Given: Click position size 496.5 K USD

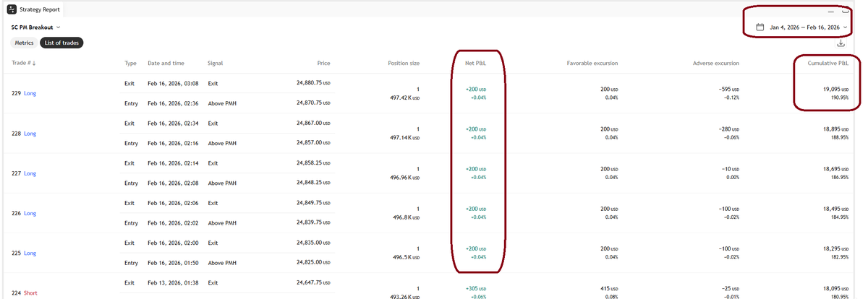Looking at the screenshot, I should click(x=407, y=256).
